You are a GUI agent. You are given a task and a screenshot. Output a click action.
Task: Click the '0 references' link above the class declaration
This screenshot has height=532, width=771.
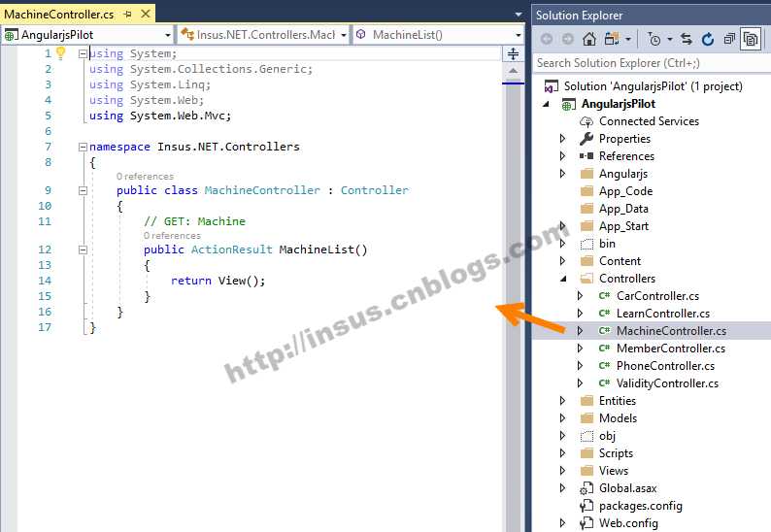click(145, 176)
